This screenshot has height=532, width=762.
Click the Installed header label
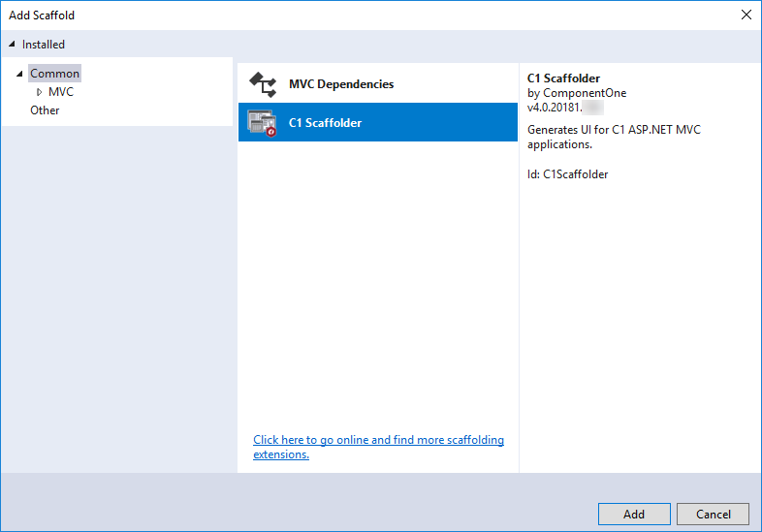click(44, 45)
